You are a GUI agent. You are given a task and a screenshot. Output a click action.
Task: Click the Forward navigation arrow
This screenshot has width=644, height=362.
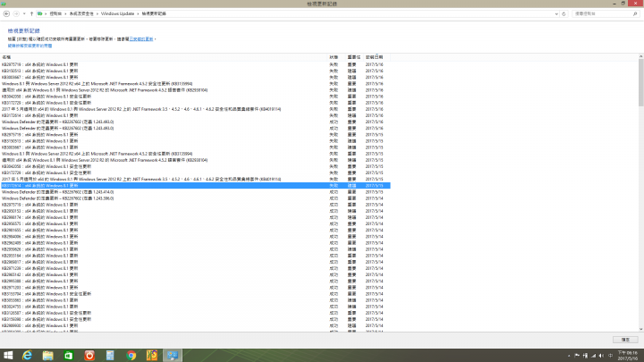(16, 13)
